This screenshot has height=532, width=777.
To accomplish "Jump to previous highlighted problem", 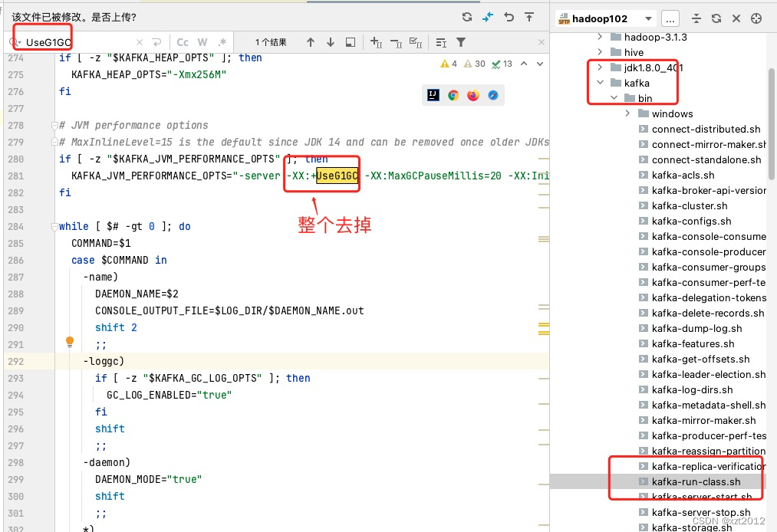I will tap(524, 64).
